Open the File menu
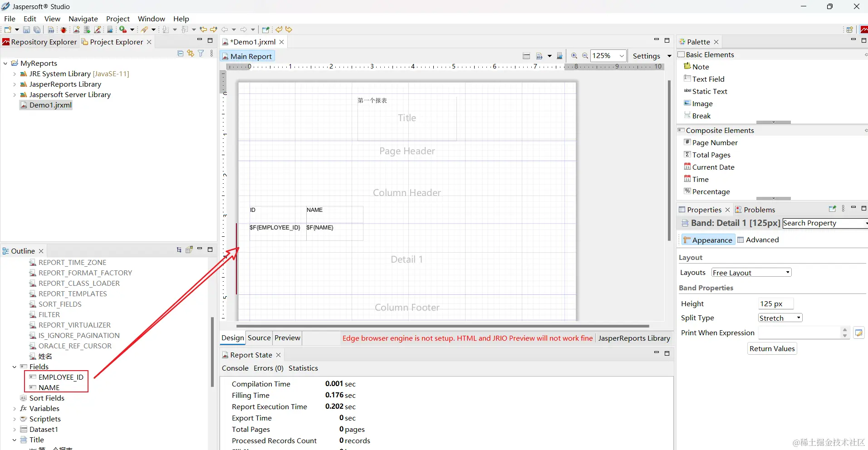Image resolution: width=868 pixels, height=450 pixels. (10, 19)
